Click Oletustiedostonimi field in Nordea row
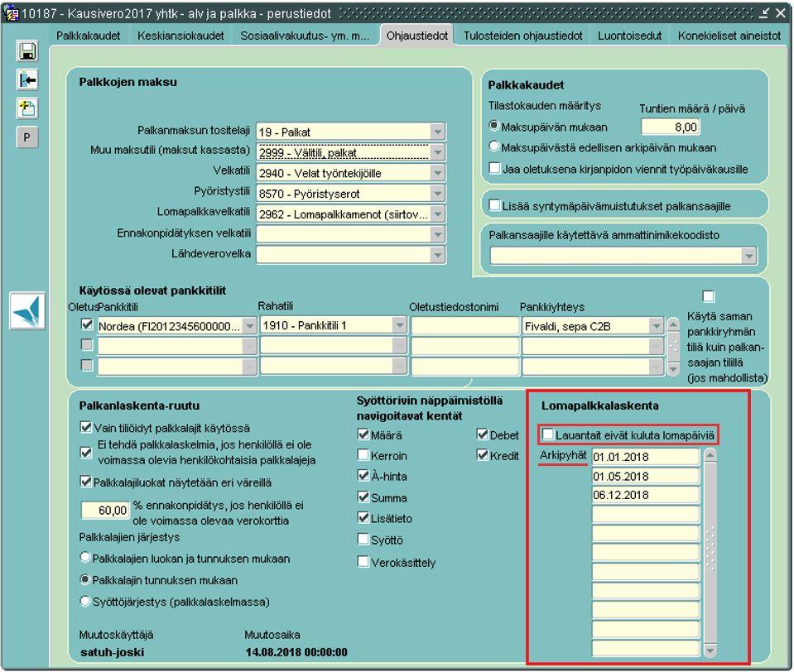This screenshot has width=794, height=672. (464, 326)
